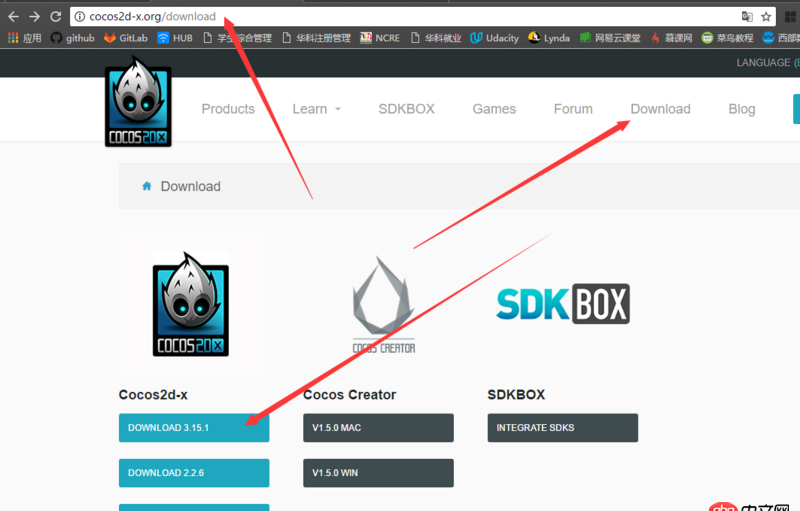View site information icon in address bar

(80, 17)
